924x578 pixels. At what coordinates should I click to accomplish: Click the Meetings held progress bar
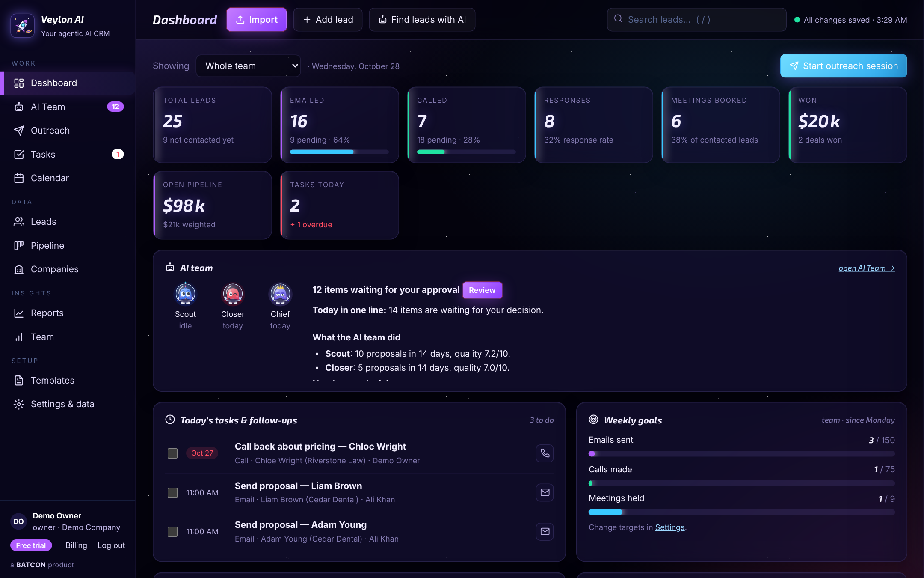[742, 512]
